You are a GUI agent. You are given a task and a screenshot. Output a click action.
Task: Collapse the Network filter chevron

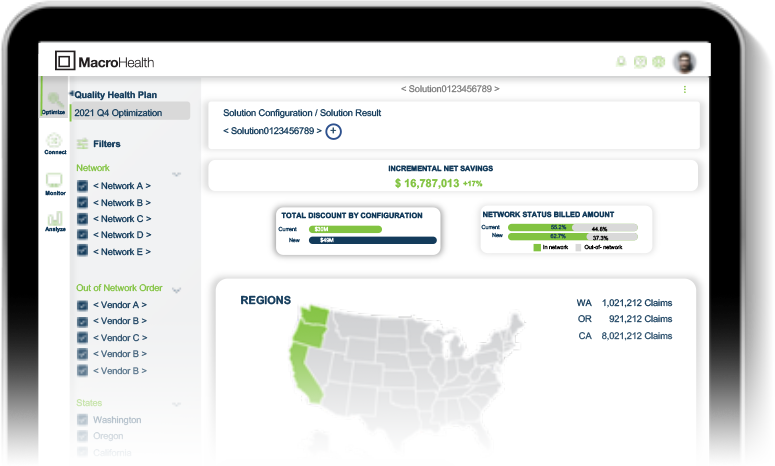coord(176,174)
